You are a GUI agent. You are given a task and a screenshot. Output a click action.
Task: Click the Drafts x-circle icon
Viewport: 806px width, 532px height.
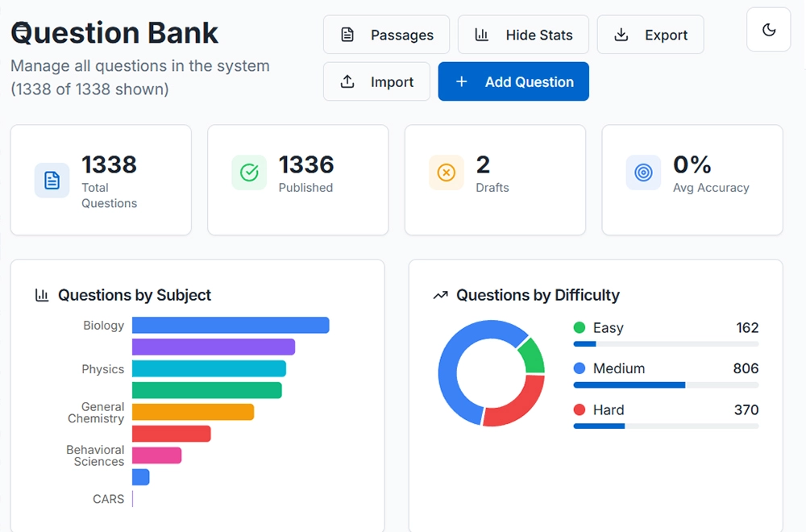(x=447, y=172)
